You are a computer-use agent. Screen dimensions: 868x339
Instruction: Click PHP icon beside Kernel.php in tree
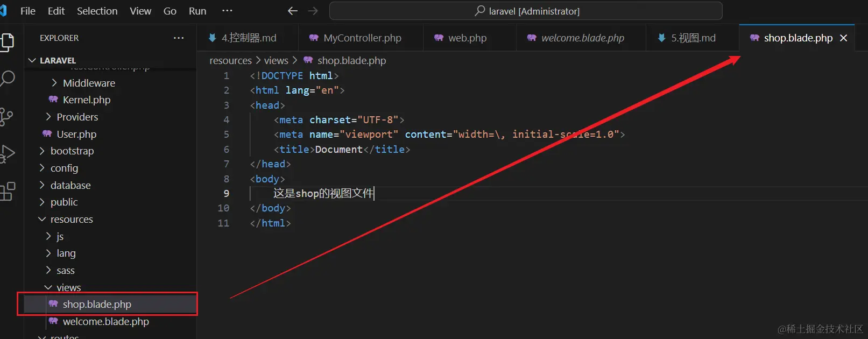[x=53, y=100]
